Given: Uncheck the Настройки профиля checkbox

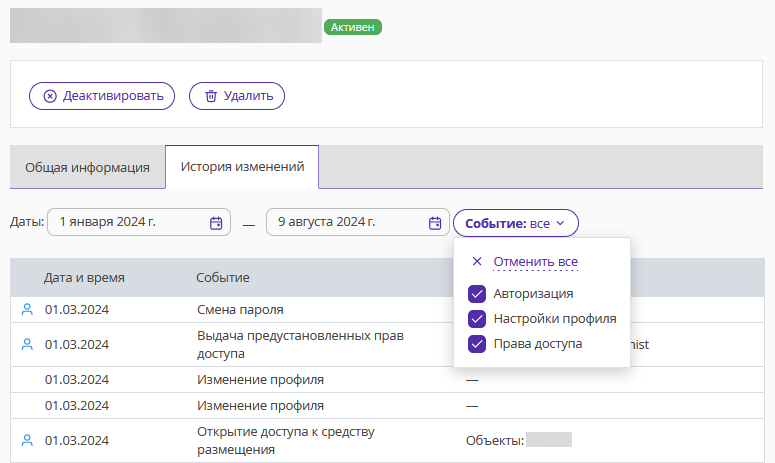Looking at the screenshot, I should [477, 319].
